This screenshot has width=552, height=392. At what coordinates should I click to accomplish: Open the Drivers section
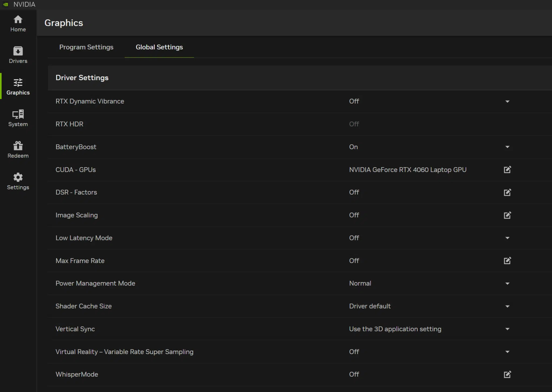(x=18, y=55)
